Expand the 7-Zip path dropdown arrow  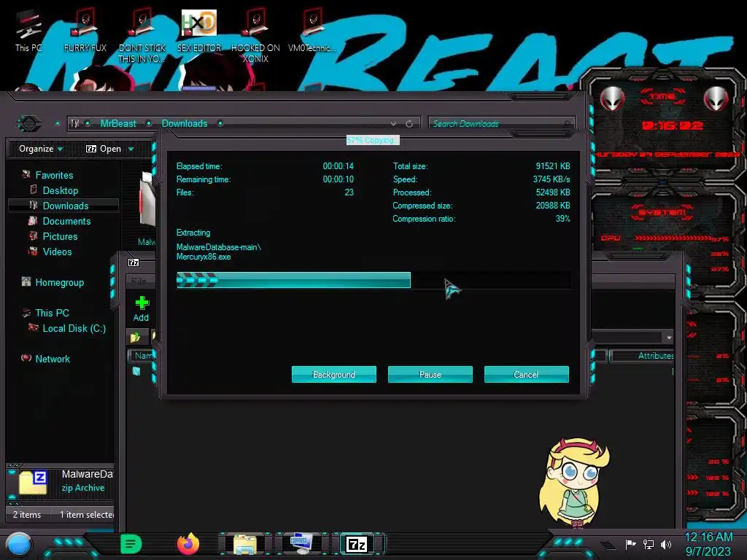[669, 337]
